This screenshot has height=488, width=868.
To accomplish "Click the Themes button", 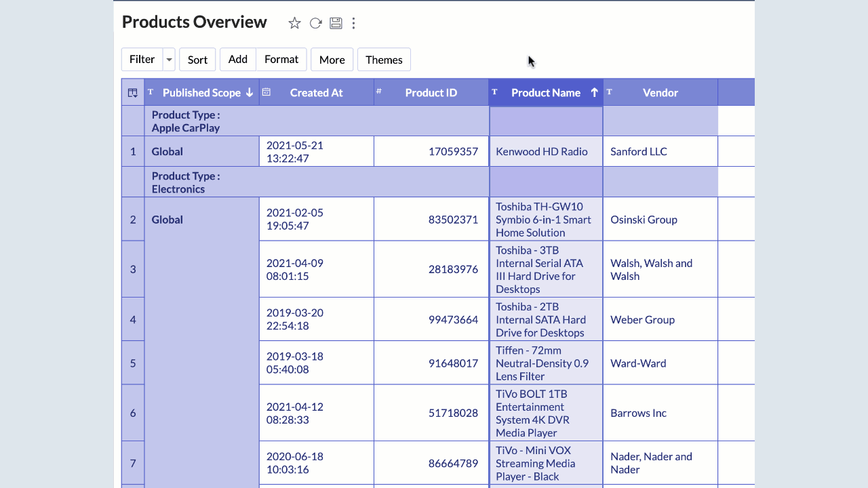I will (384, 60).
